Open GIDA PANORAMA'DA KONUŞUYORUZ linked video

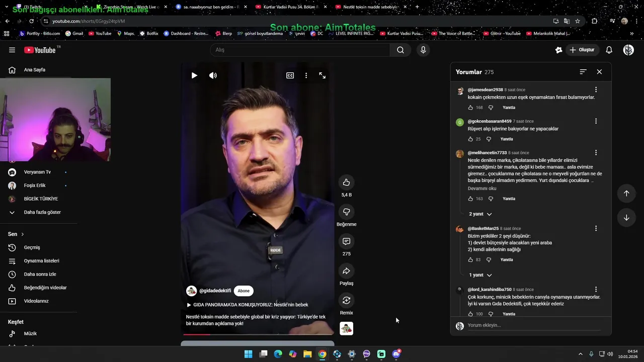[247, 305]
